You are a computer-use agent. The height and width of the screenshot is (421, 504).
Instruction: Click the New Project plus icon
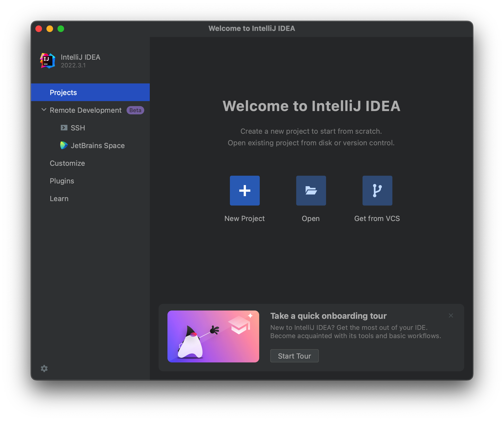coord(245,191)
